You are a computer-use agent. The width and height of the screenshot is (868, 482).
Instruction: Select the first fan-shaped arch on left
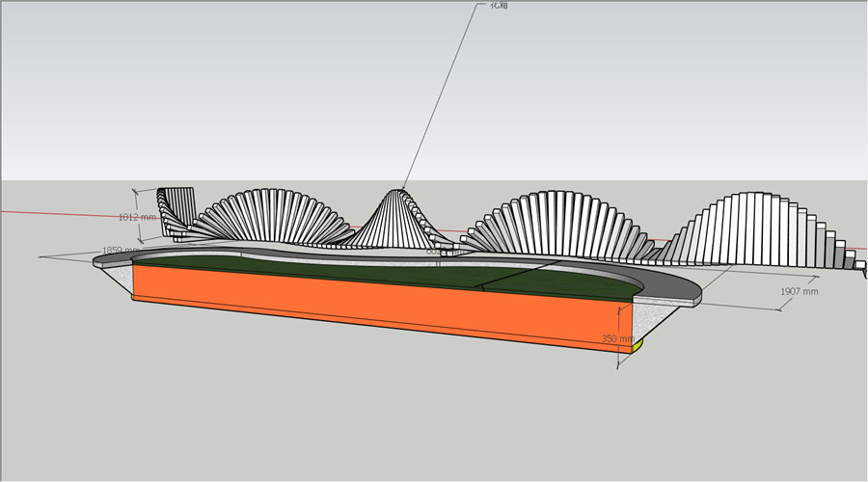coord(270,216)
